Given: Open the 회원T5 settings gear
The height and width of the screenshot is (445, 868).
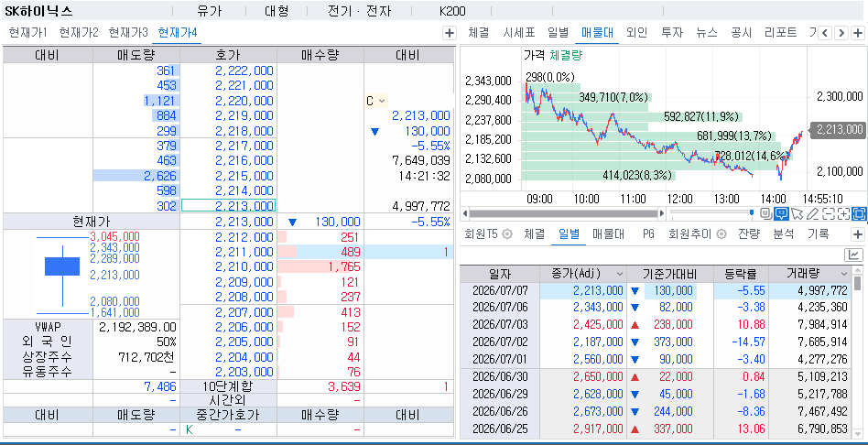Looking at the screenshot, I should pos(506,234).
